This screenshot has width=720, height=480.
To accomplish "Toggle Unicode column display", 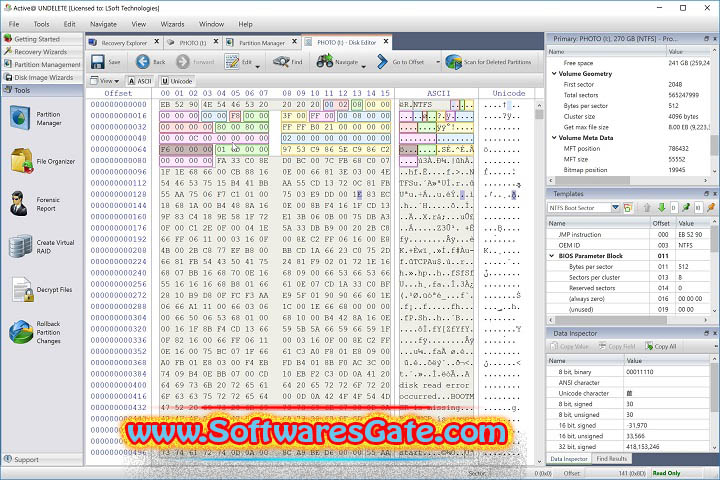I will tap(177, 81).
